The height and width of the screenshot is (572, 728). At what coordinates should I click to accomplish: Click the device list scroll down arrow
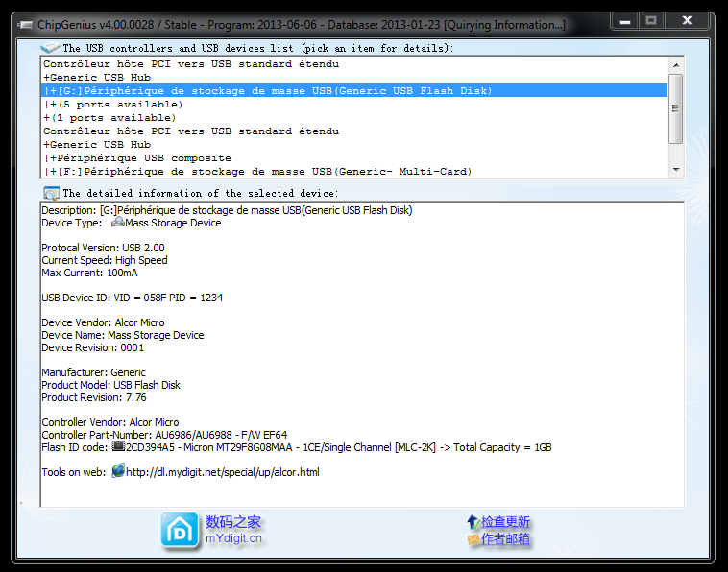click(676, 170)
